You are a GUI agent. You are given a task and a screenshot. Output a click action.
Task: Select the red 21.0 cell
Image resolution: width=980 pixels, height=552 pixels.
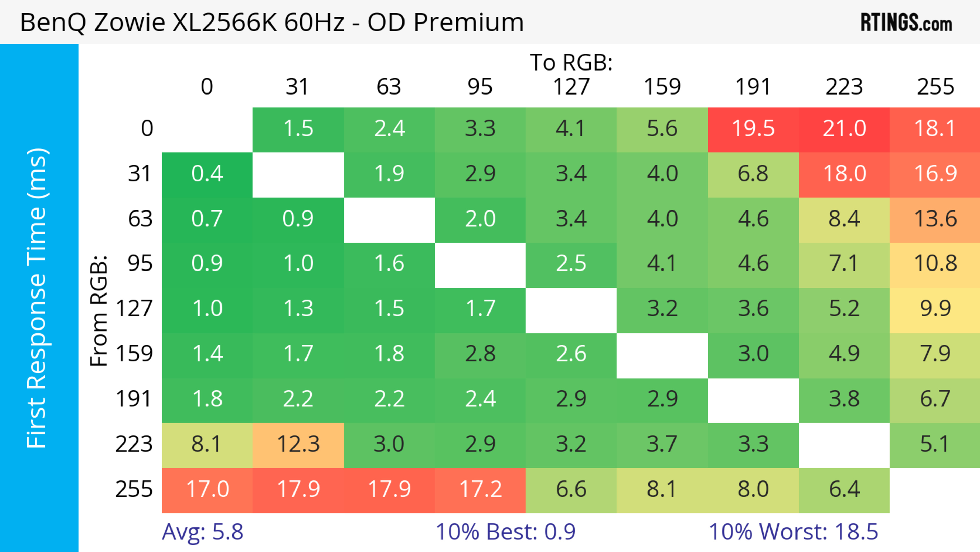[x=844, y=129]
